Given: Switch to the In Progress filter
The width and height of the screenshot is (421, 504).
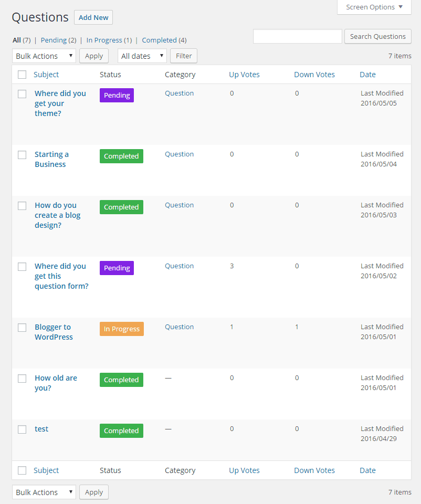Looking at the screenshot, I should click(104, 40).
